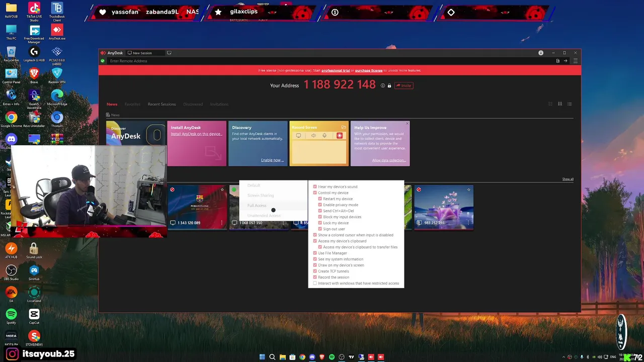Open the session display icon beside New Session tab
The height and width of the screenshot is (362, 644).
(x=169, y=53)
